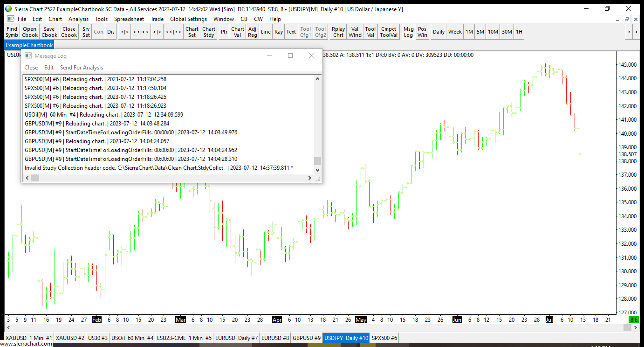The height and width of the screenshot is (347, 644).
Task: Open the Pos Win position window
Action: click(422, 32)
